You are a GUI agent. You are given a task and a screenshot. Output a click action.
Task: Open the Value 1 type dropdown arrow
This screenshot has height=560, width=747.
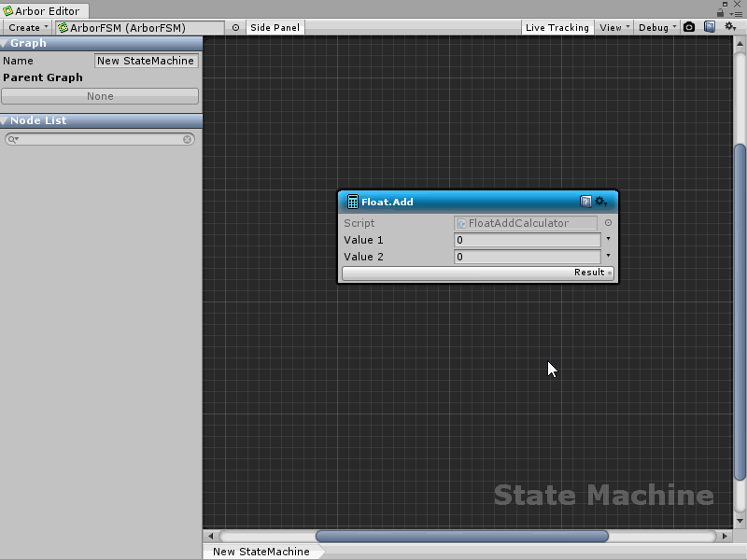coord(608,239)
